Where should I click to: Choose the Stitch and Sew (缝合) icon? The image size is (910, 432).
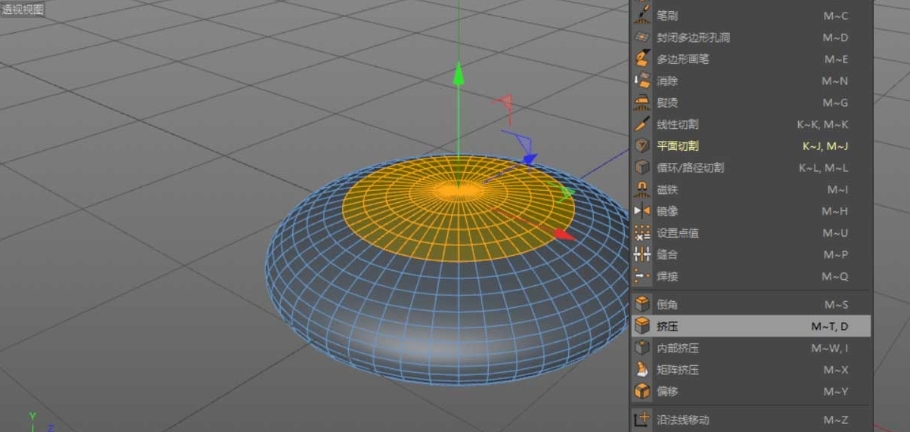pos(642,254)
